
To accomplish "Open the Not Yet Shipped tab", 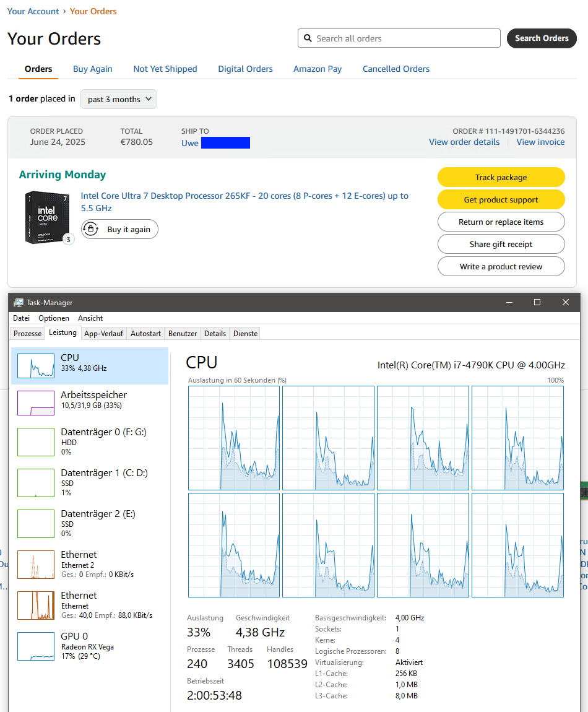I will [165, 69].
